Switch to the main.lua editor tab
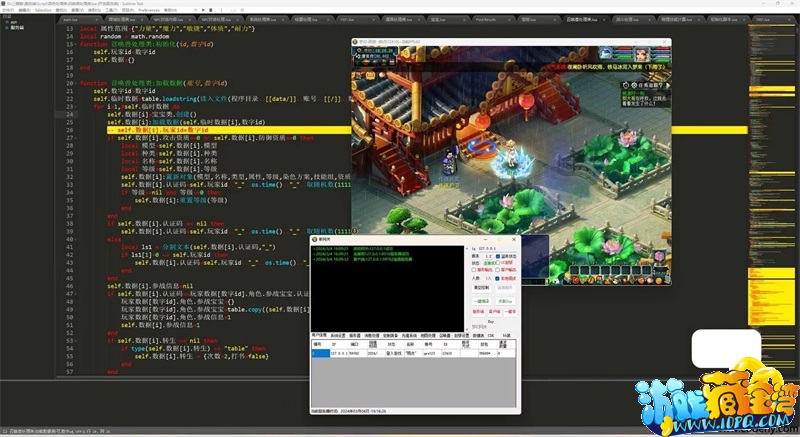Screen dimensions: 800x437 72,19
